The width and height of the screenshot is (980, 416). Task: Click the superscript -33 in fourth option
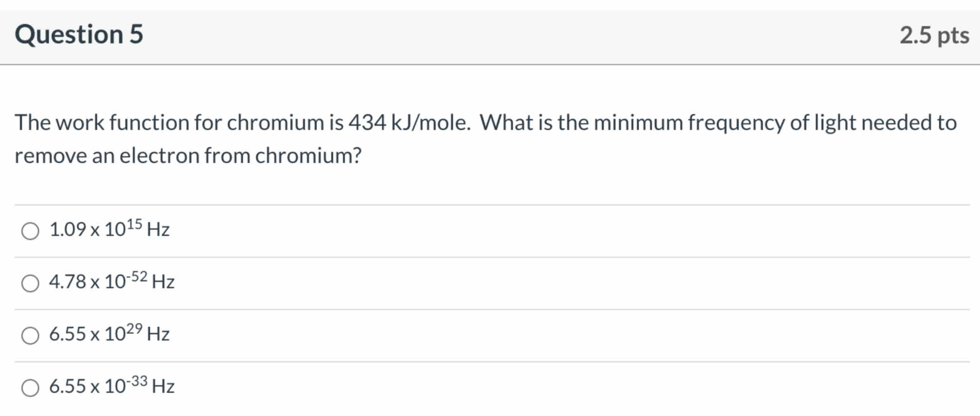pyautogui.click(x=138, y=381)
